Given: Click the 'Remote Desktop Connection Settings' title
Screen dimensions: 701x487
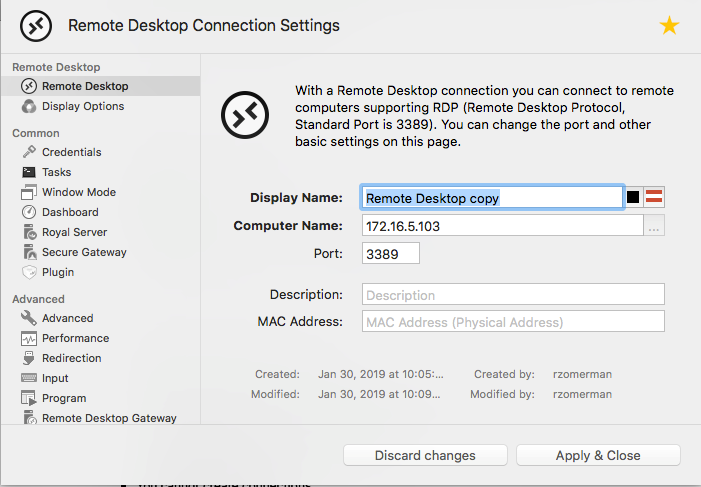Looking at the screenshot, I should click(x=203, y=25).
